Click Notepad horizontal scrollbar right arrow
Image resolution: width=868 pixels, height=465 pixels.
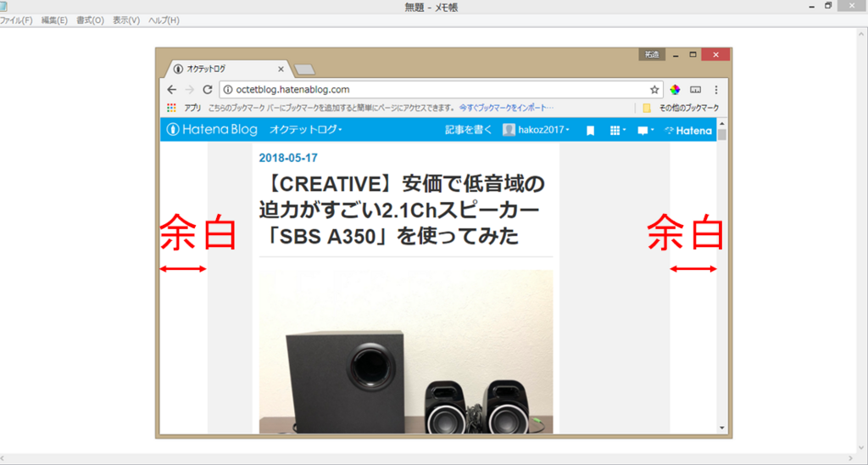point(852,459)
